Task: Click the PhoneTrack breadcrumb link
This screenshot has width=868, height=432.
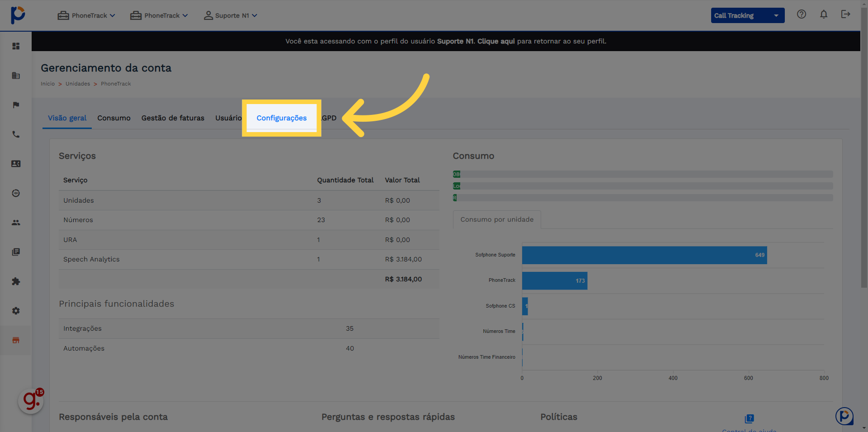Action: click(116, 84)
